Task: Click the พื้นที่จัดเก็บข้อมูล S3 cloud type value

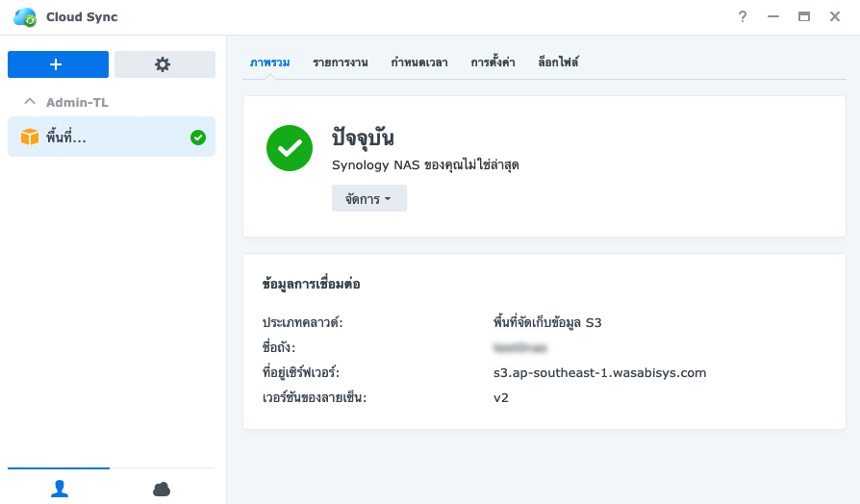Action: [x=547, y=322]
